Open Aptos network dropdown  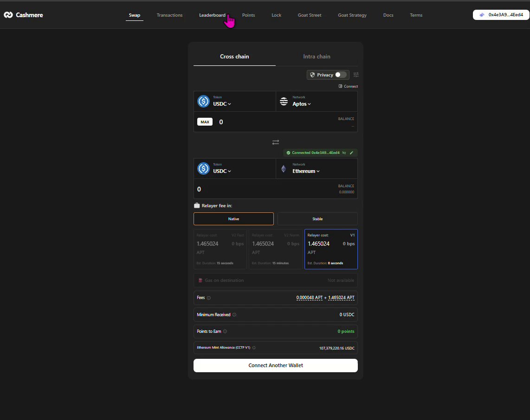coord(302,104)
